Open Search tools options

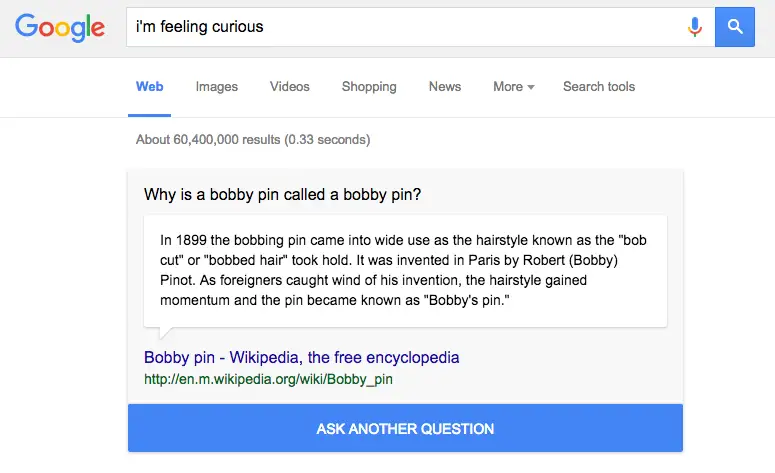(599, 87)
